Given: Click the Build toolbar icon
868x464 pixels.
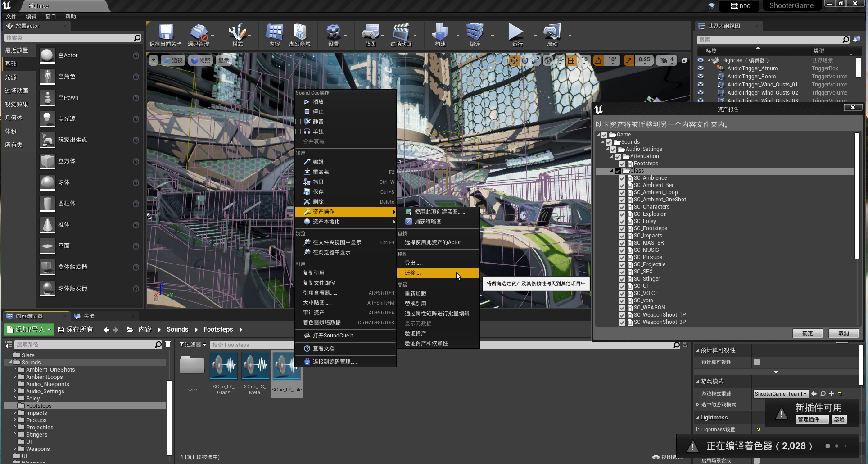Looking at the screenshot, I should [x=440, y=32].
